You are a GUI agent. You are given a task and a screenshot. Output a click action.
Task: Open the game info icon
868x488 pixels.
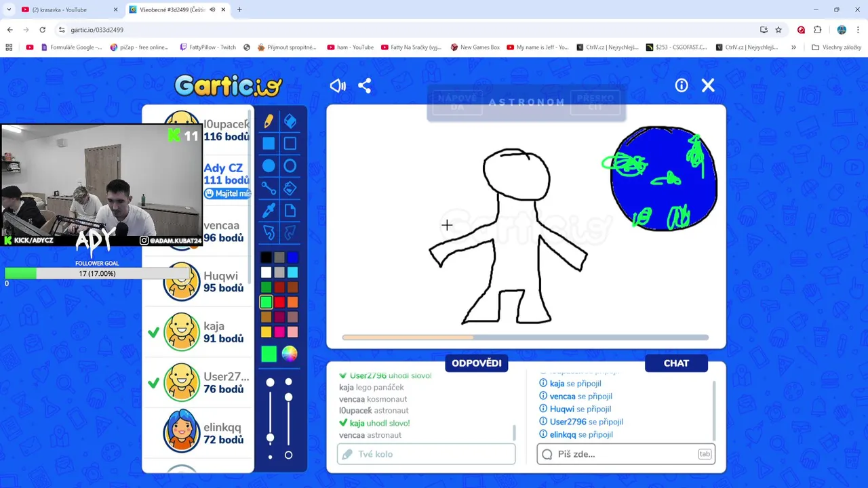pyautogui.click(x=682, y=85)
